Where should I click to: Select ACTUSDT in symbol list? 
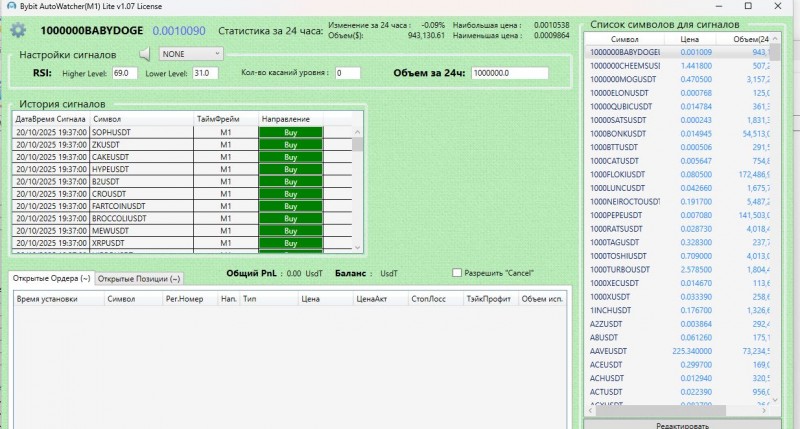(x=678, y=392)
